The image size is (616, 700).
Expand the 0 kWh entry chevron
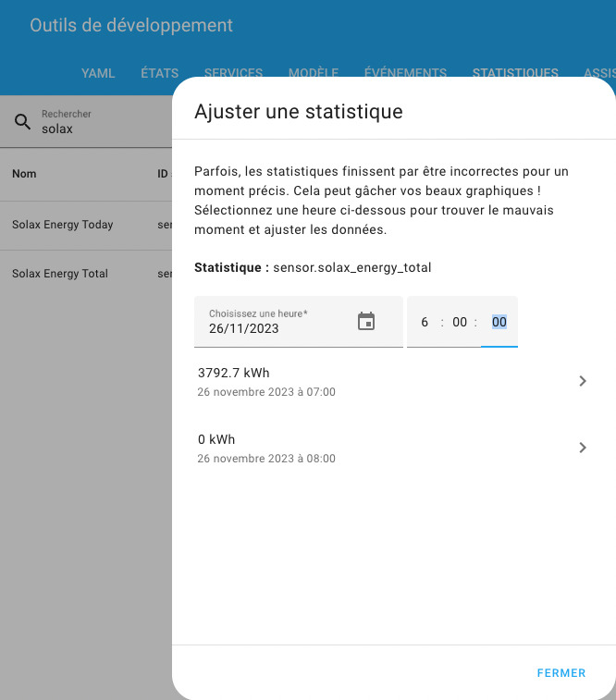pos(583,448)
